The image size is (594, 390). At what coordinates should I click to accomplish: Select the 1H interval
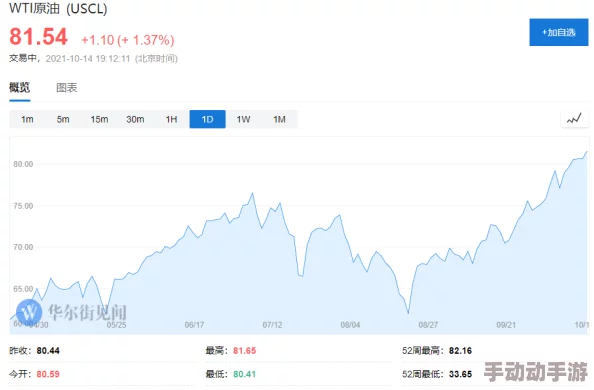pyautogui.click(x=171, y=119)
